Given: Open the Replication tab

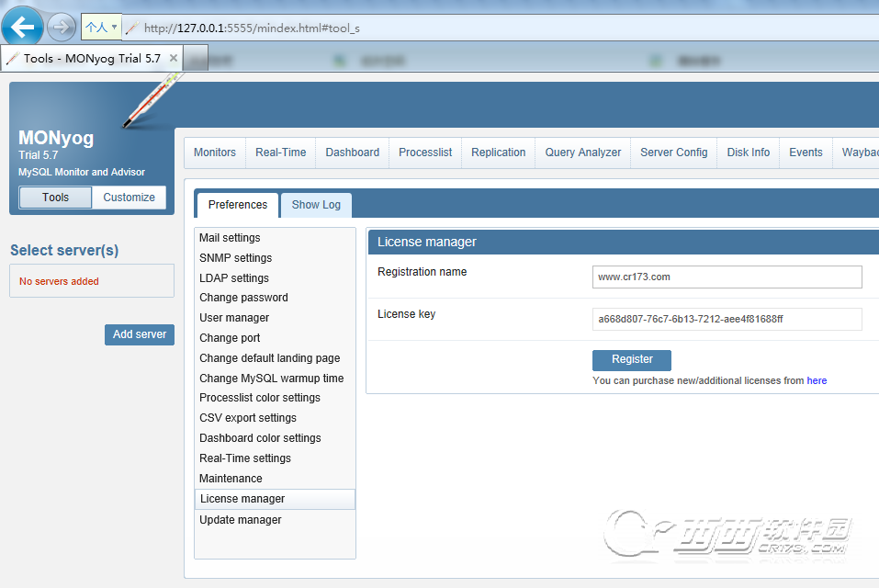Looking at the screenshot, I should [x=499, y=153].
